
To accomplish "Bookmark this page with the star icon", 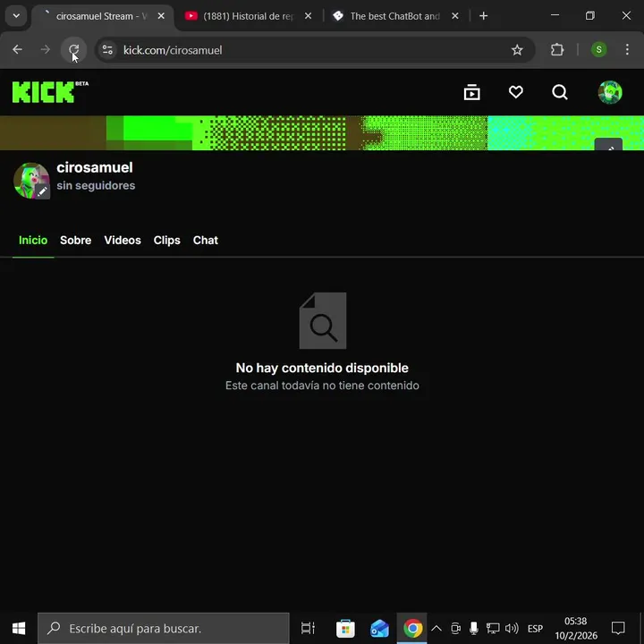I will 517,50.
